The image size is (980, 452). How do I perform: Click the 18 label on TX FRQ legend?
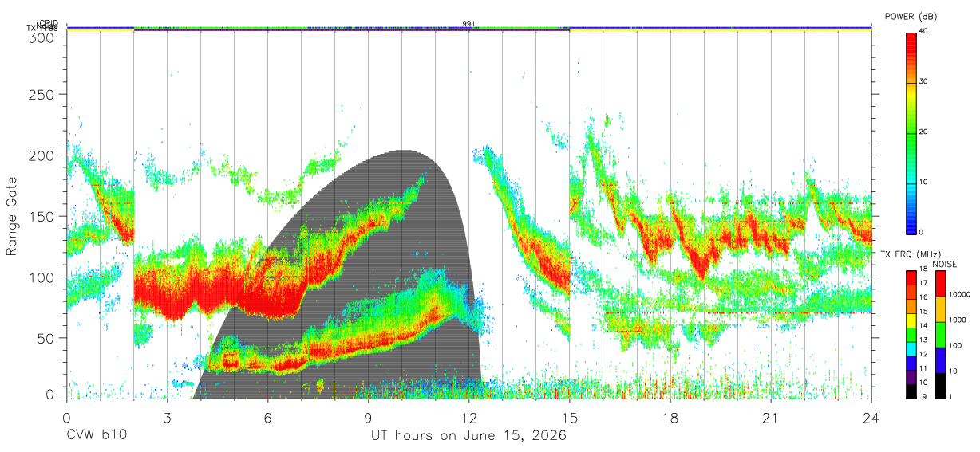[923, 270]
